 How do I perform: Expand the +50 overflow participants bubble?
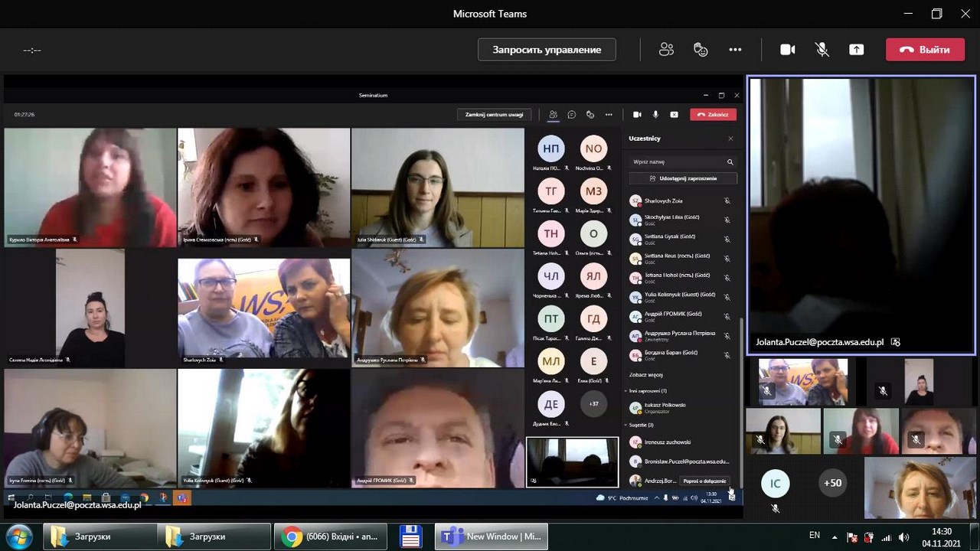pyautogui.click(x=831, y=483)
